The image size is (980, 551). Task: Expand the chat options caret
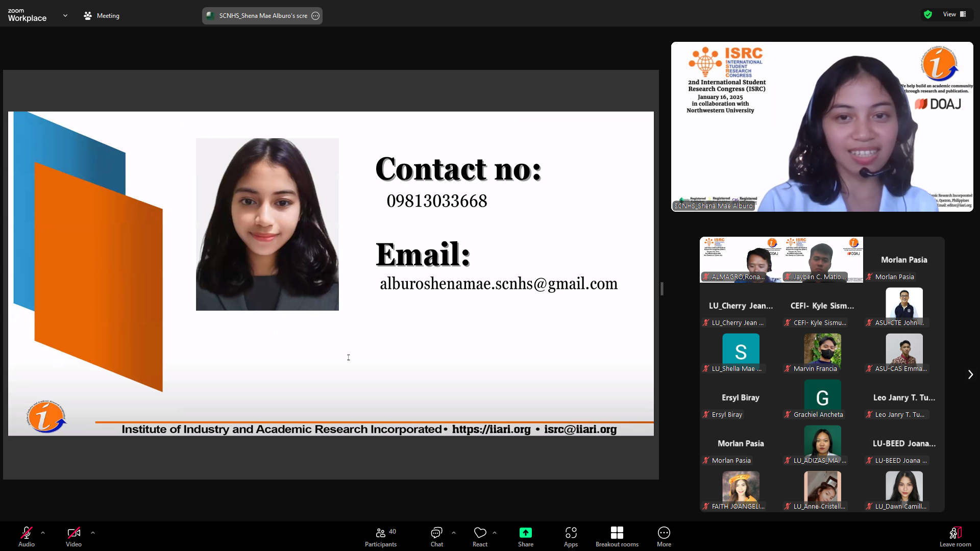pyautogui.click(x=454, y=533)
